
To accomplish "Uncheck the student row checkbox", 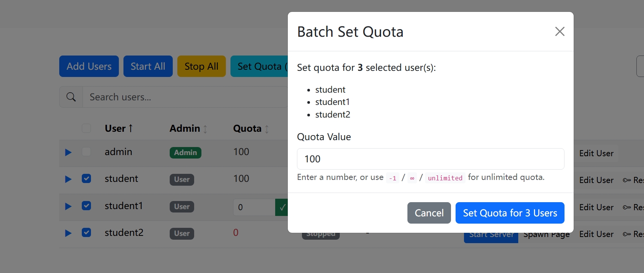I will [86, 178].
